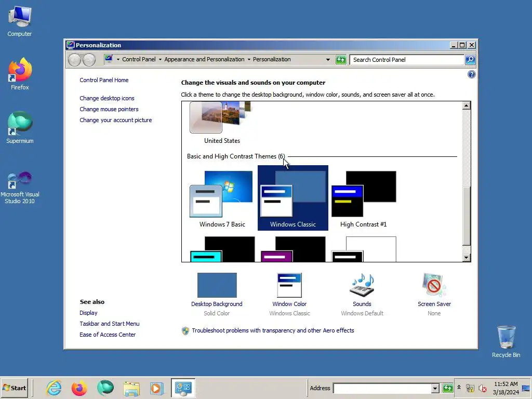
Task: Open the Sounds keyboard icon
Action: tap(362, 285)
